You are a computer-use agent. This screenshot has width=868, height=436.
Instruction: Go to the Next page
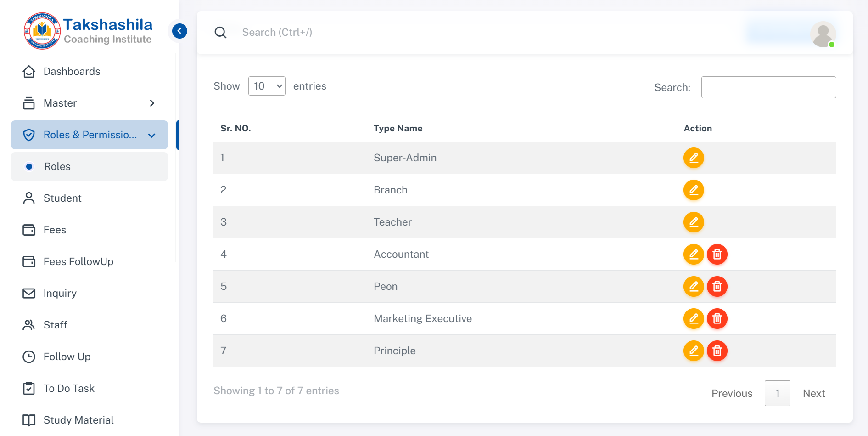814,393
